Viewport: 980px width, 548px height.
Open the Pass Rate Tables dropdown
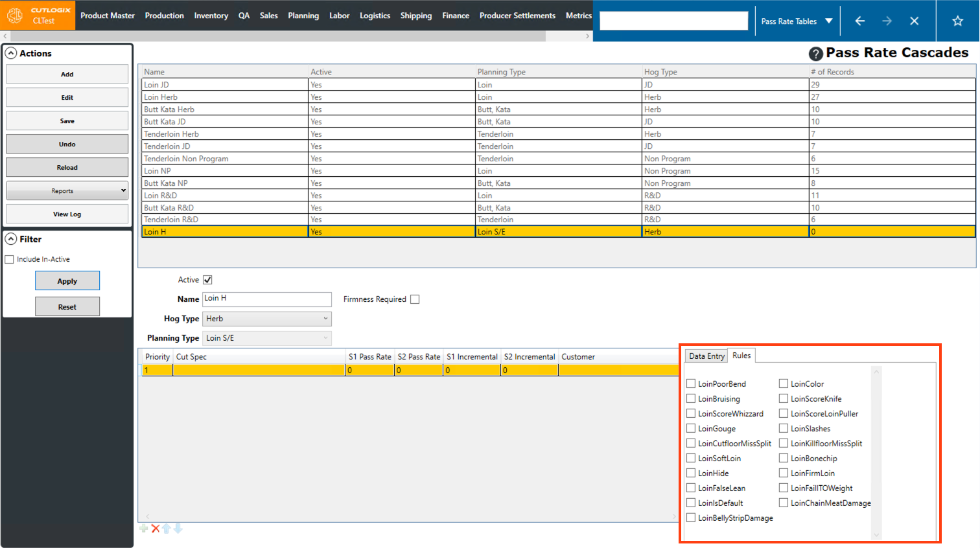click(797, 21)
